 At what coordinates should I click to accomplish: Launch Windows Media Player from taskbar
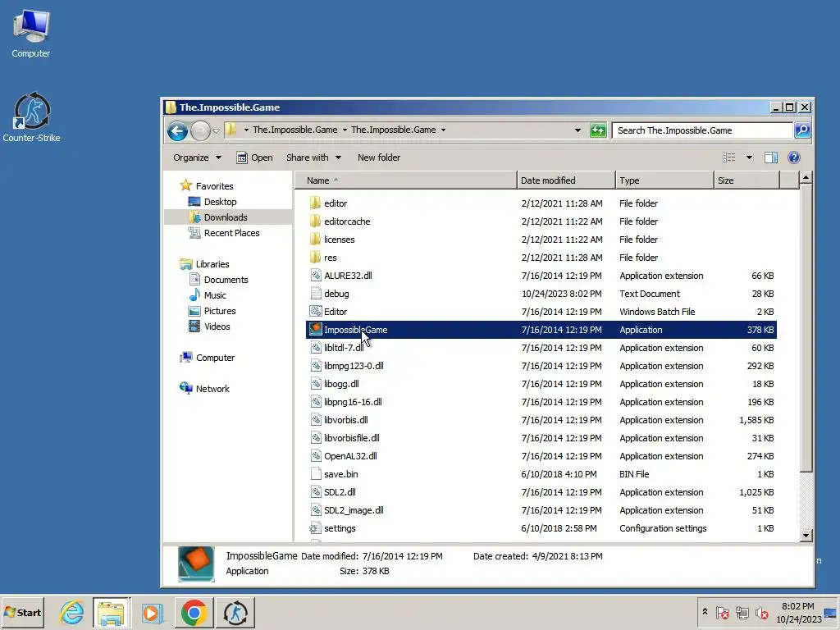click(153, 613)
